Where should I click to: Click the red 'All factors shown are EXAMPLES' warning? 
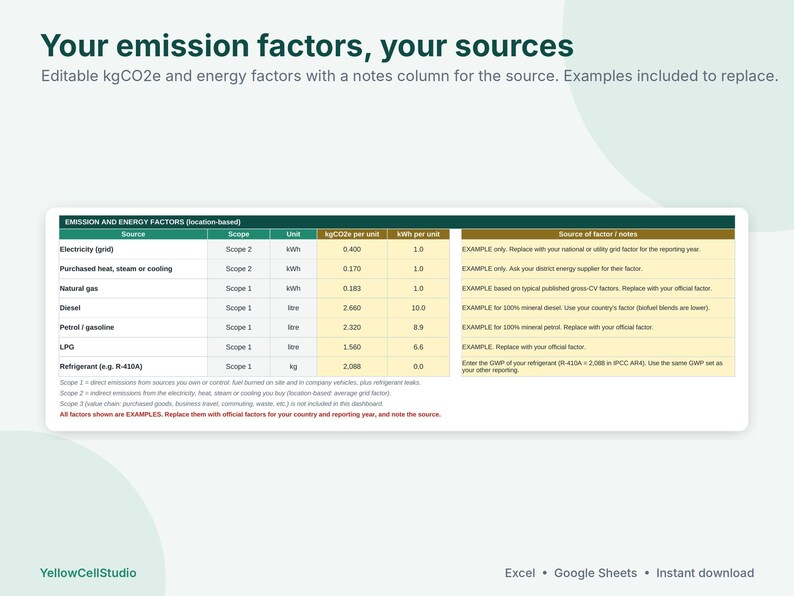(x=250, y=414)
